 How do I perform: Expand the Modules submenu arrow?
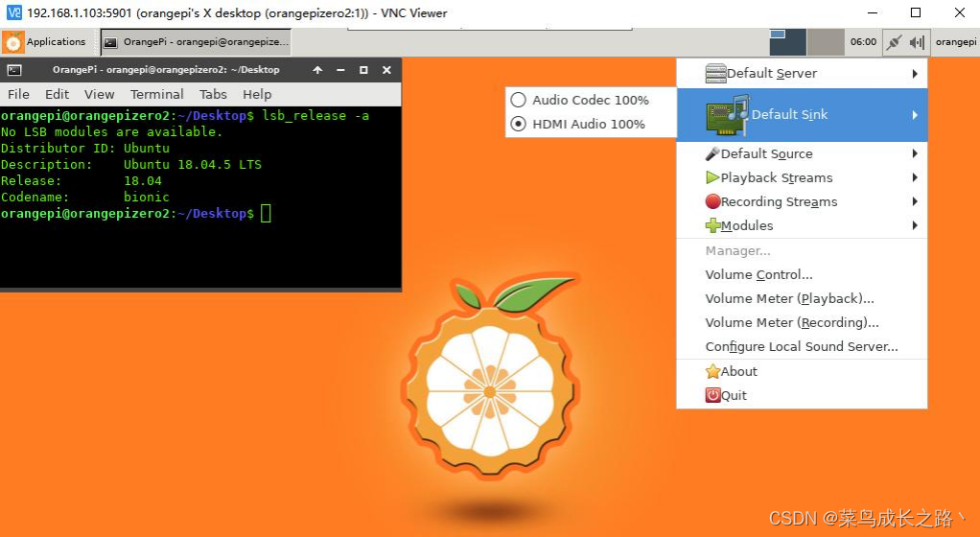tap(915, 225)
